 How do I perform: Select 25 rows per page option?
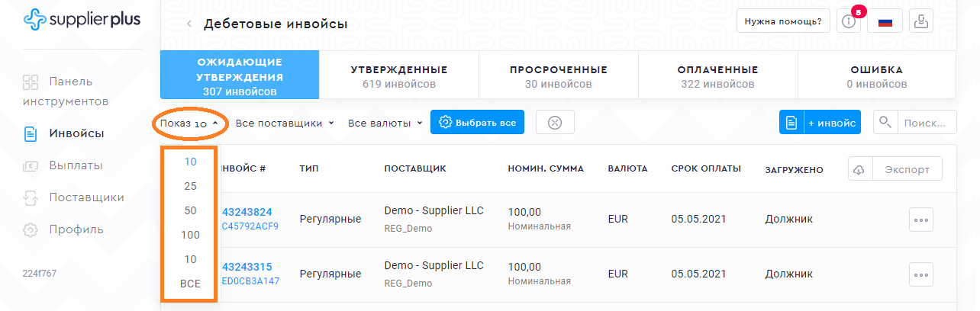pyautogui.click(x=190, y=186)
